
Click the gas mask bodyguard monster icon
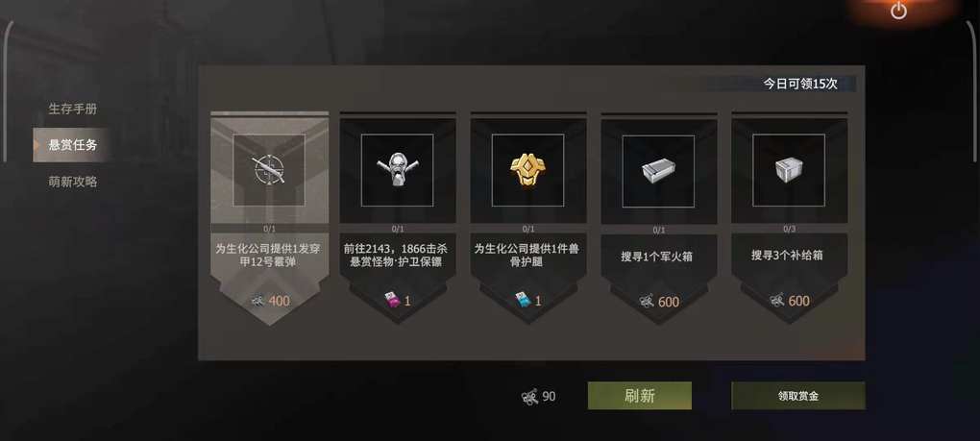coord(397,170)
